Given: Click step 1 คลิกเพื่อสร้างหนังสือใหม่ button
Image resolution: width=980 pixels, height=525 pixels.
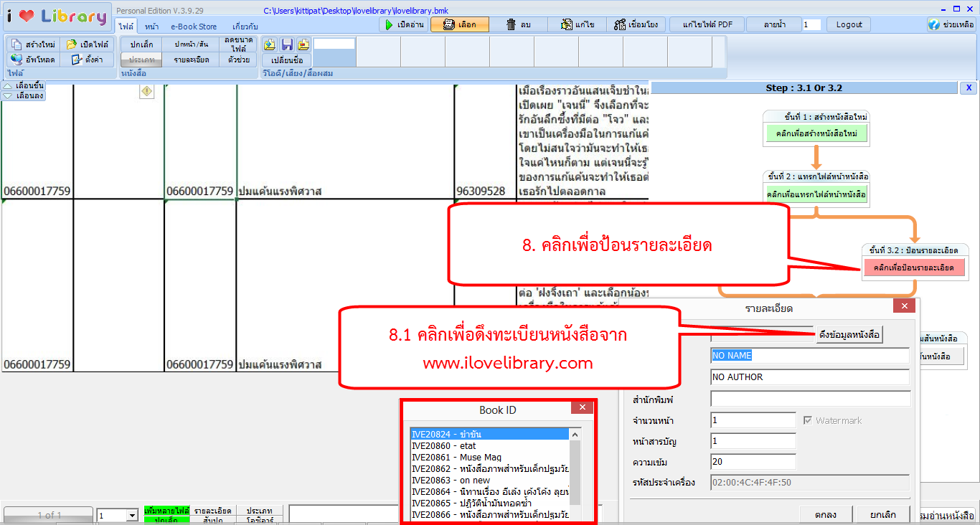Looking at the screenshot, I should pos(816,133).
